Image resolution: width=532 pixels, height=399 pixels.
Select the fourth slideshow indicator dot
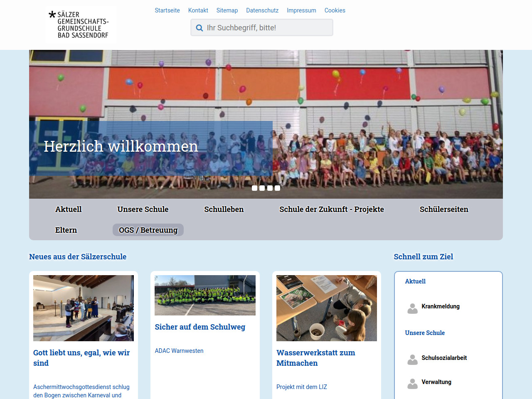(277, 188)
